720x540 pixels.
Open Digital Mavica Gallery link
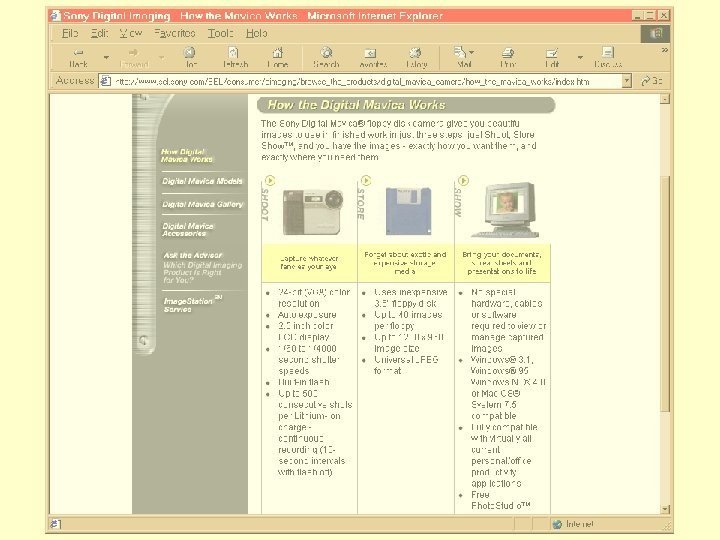202,204
